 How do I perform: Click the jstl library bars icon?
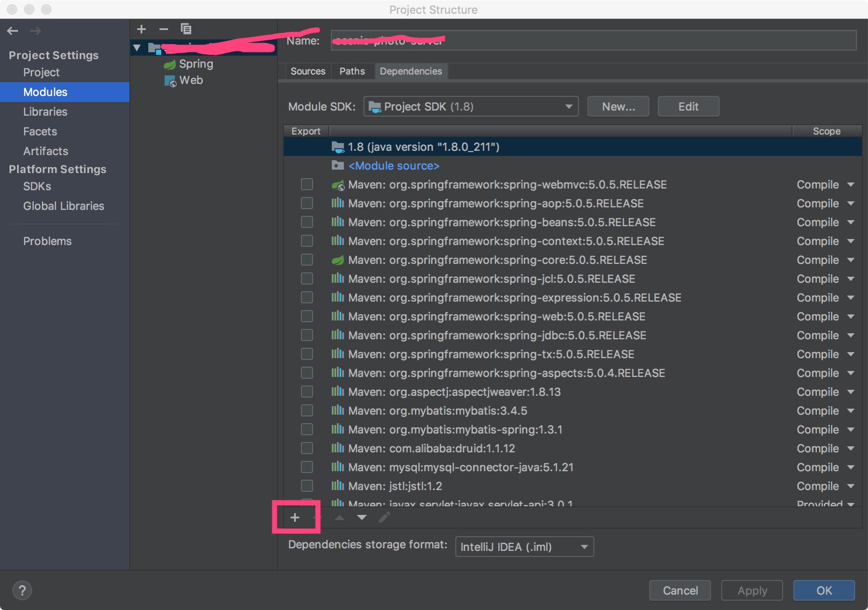tap(338, 486)
